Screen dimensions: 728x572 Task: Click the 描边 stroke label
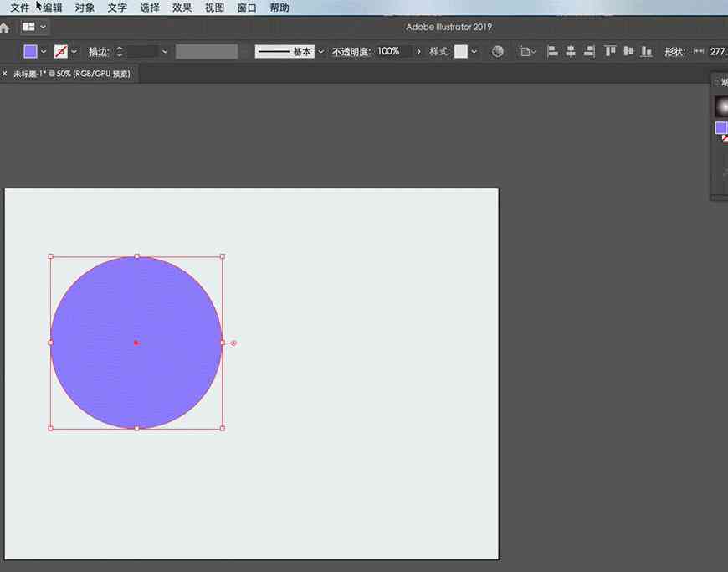pos(99,52)
